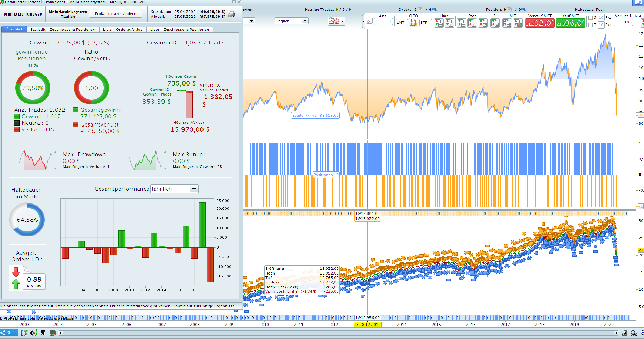The image size is (644, 339).
Task: Click the OCO order icon
Action: [413, 23]
